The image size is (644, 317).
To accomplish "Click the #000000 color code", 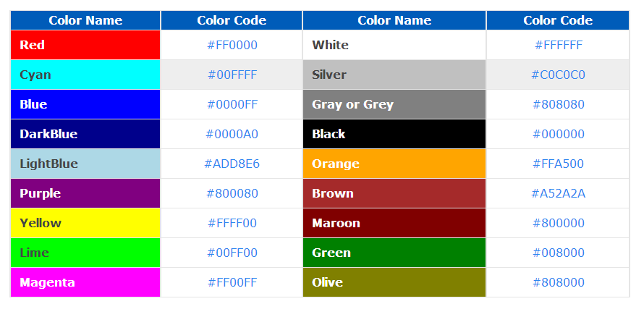I will pyautogui.click(x=558, y=135).
